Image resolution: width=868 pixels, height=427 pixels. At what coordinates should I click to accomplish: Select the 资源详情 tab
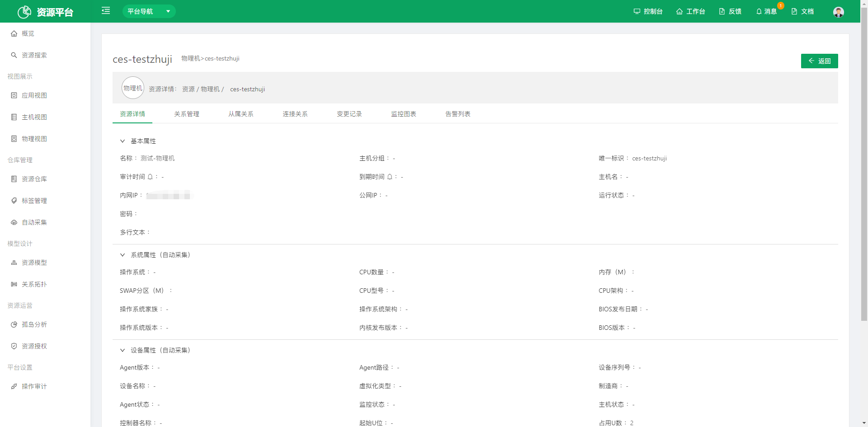132,114
